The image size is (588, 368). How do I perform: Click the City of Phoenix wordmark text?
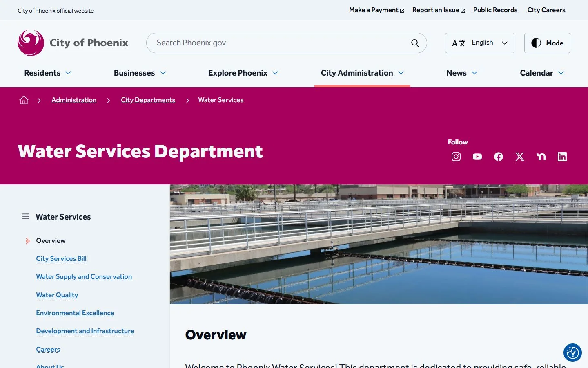pyautogui.click(x=89, y=43)
